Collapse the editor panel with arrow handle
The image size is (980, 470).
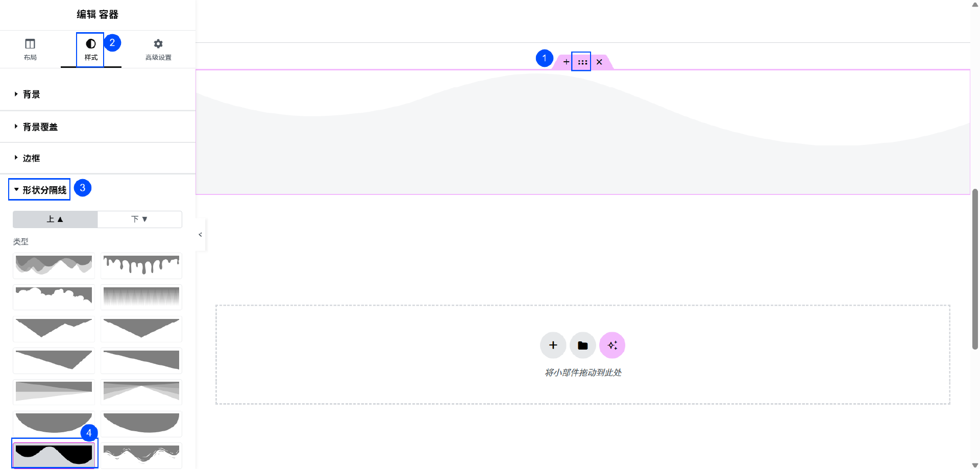click(200, 235)
